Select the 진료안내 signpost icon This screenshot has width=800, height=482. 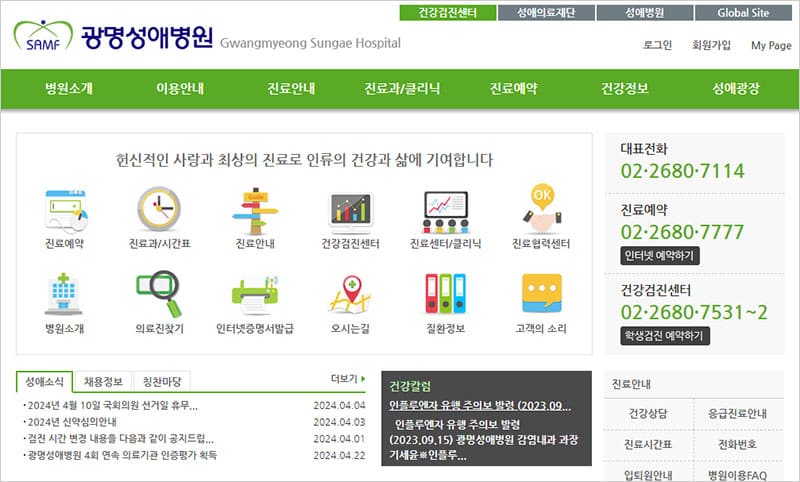254,209
